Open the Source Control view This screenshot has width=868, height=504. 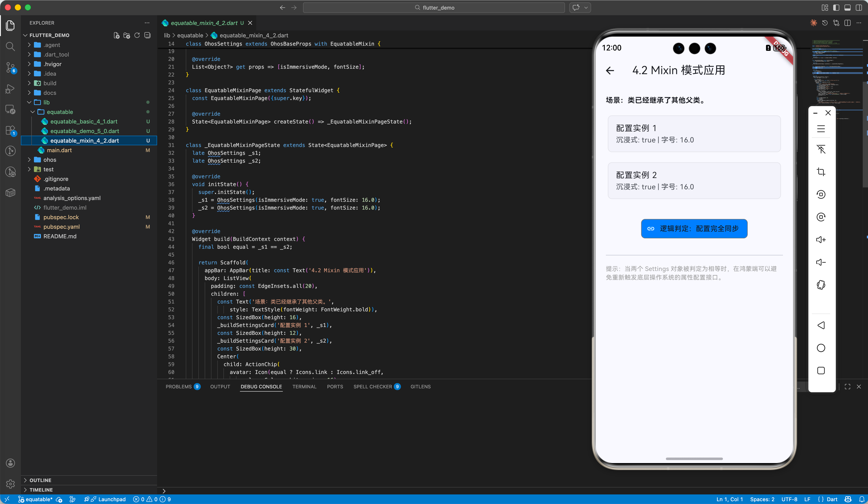pos(10,67)
